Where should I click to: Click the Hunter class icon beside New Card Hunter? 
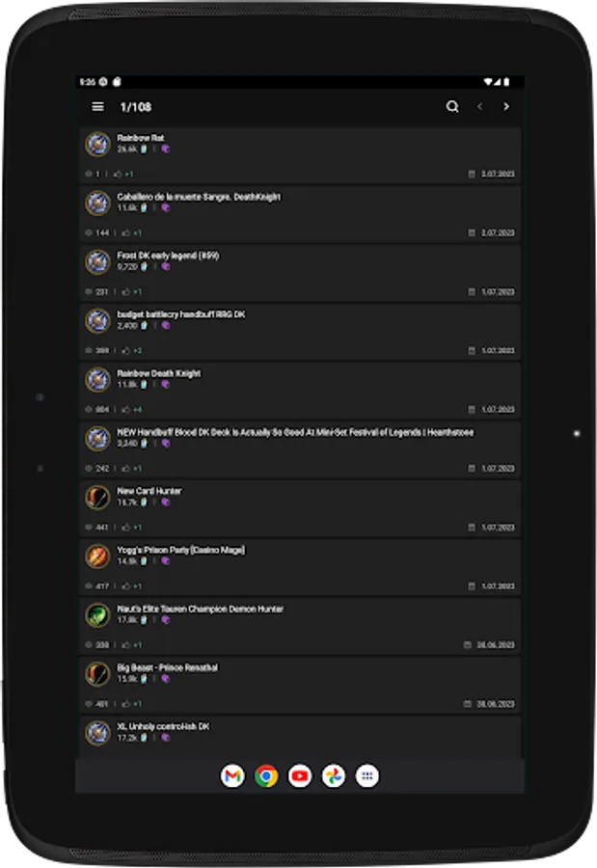pos(97,498)
